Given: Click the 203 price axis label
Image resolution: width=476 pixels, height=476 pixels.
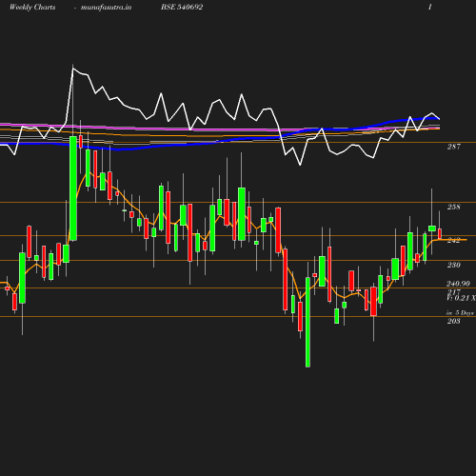Looking at the screenshot, I should 453,321.
